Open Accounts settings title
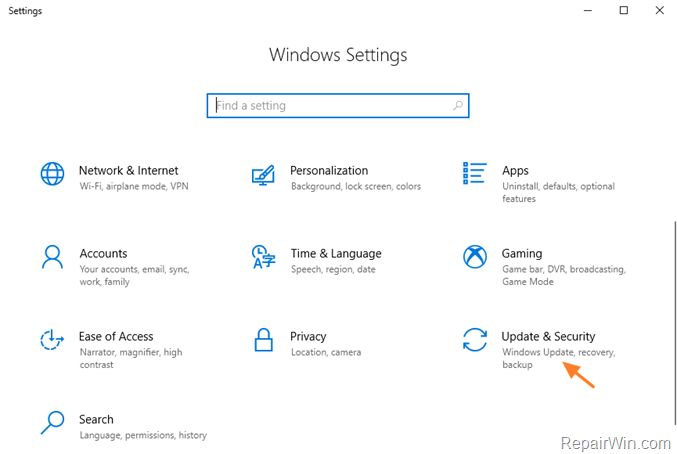Viewport: 677px width, 454px height. click(x=103, y=253)
